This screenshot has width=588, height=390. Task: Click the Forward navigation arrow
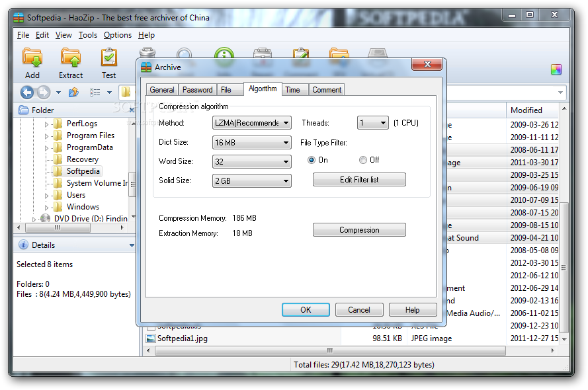44,92
